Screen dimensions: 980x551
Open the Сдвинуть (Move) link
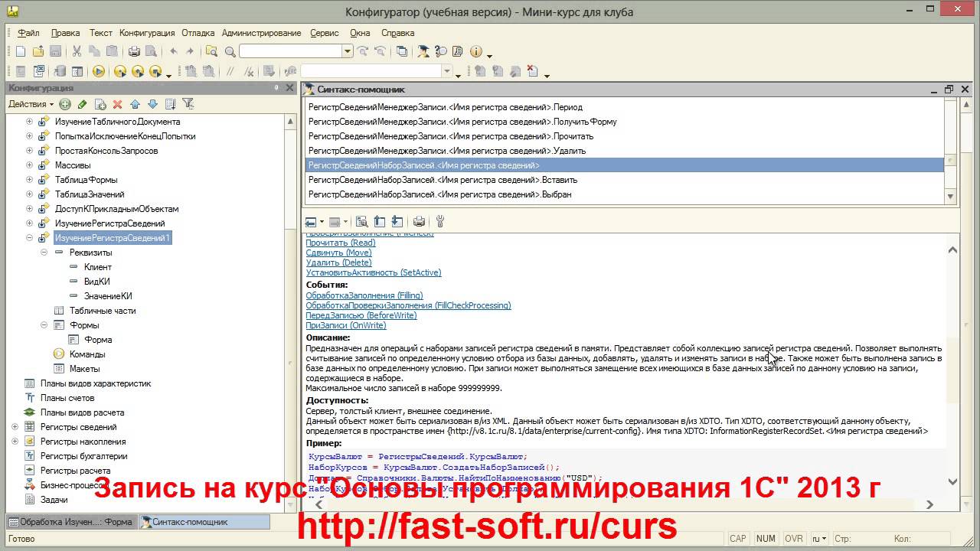[x=339, y=253]
